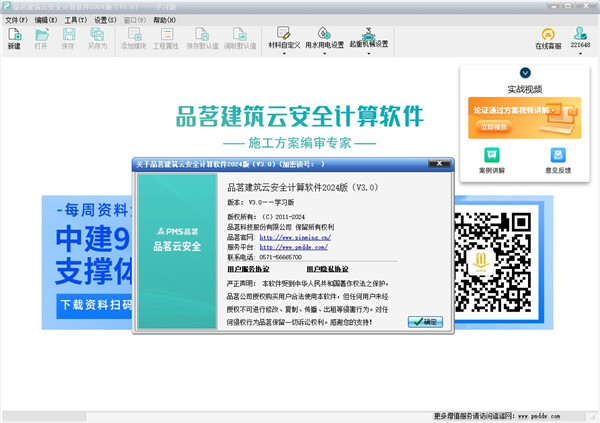The height and width of the screenshot is (423, 600).
Task: Open the 设置(S) menu
Action: click(105, 19)
